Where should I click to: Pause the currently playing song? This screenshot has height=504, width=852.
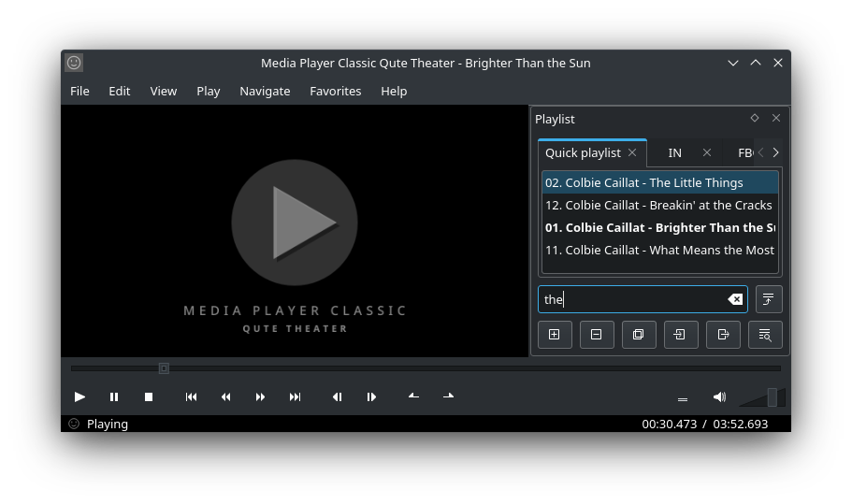click(x=114, y=396)
